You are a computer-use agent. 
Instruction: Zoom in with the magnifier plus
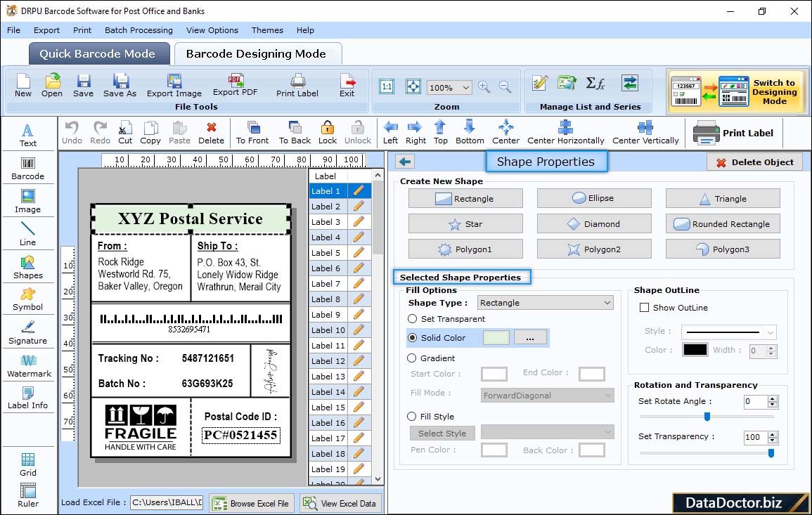pyautogui.click(x=484, y=87)
